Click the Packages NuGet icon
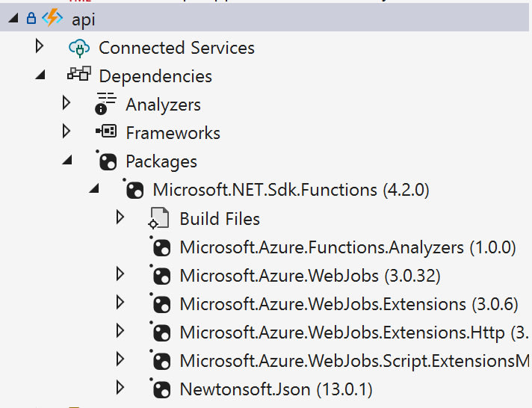 (106, 161)
